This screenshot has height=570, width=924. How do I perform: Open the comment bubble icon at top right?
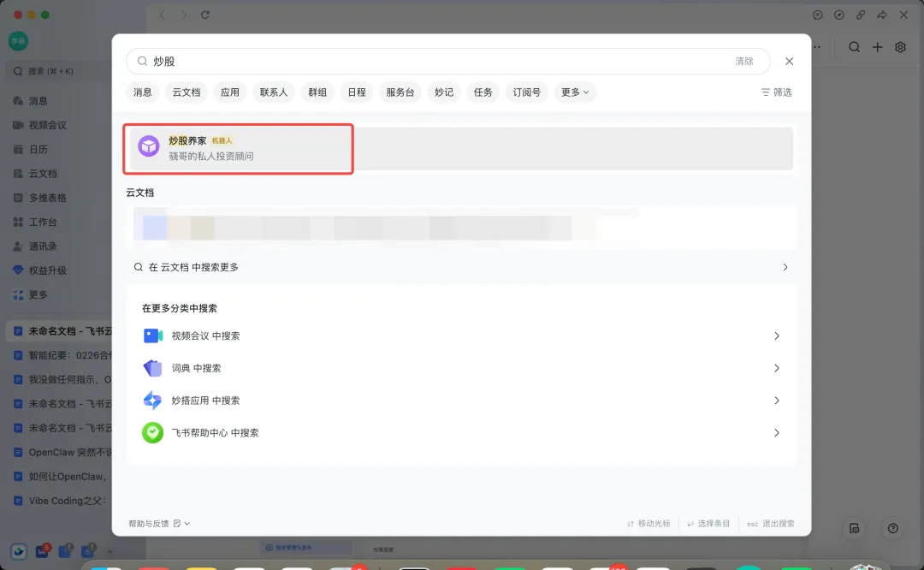[817, 15]
